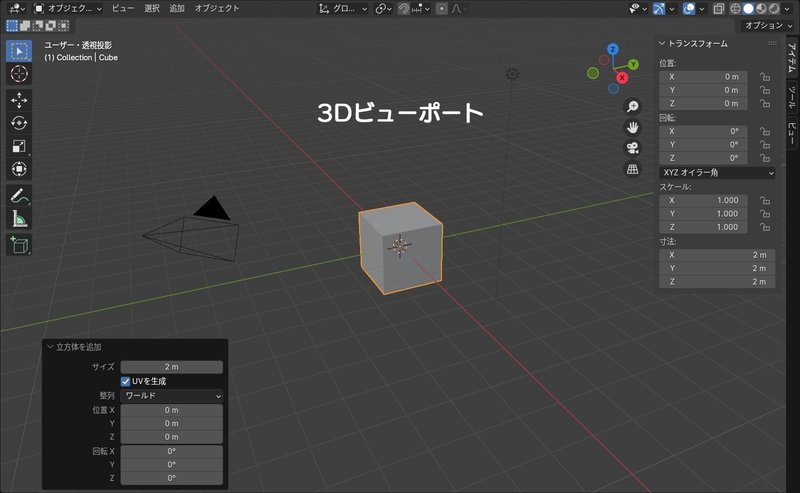Activate the Transform tool

coord(19,169)
